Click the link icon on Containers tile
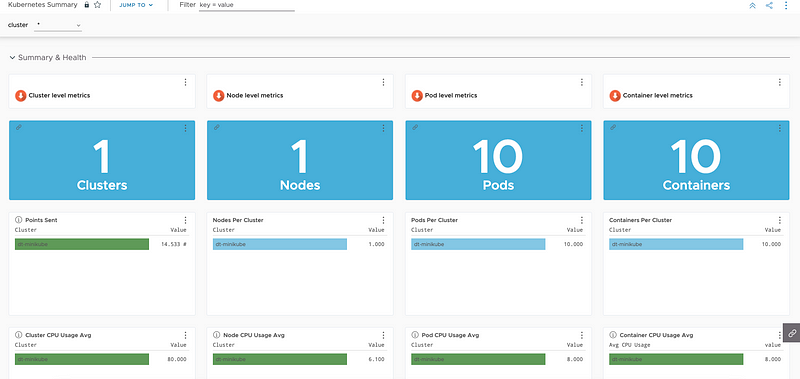The image size is (800, 379). click(x=613, y=127)
